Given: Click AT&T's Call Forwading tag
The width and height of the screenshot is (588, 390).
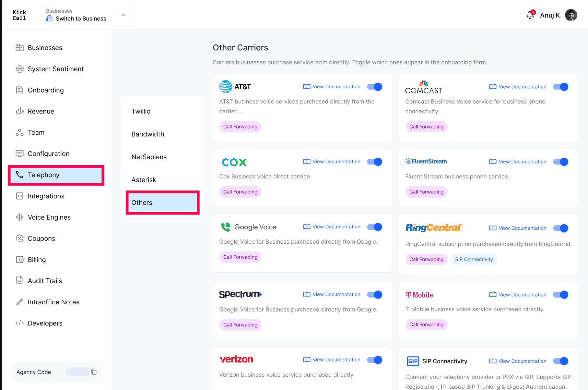Looking at the screenshot, I should point(240,127).
